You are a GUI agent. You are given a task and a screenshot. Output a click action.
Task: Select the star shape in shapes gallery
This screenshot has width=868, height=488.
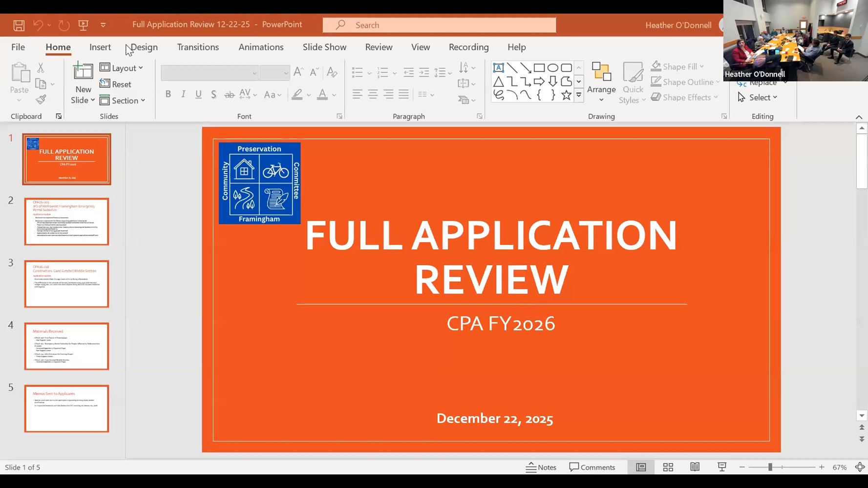point(566,95)
